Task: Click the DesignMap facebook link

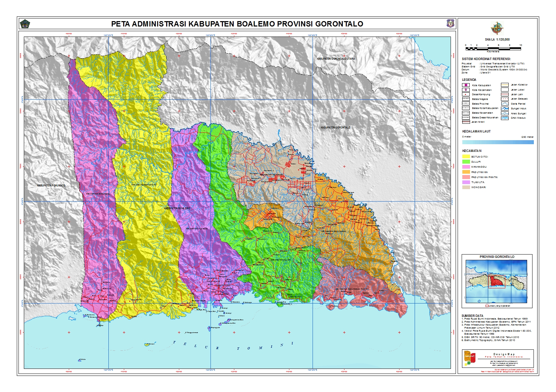Action: [504, 363]
